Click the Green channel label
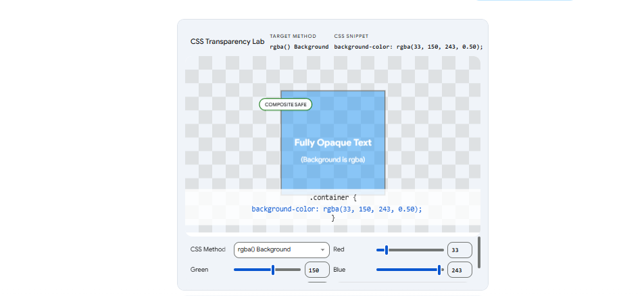Image resolution: width=644 pixels, height=296 pixels. [200, 269]
